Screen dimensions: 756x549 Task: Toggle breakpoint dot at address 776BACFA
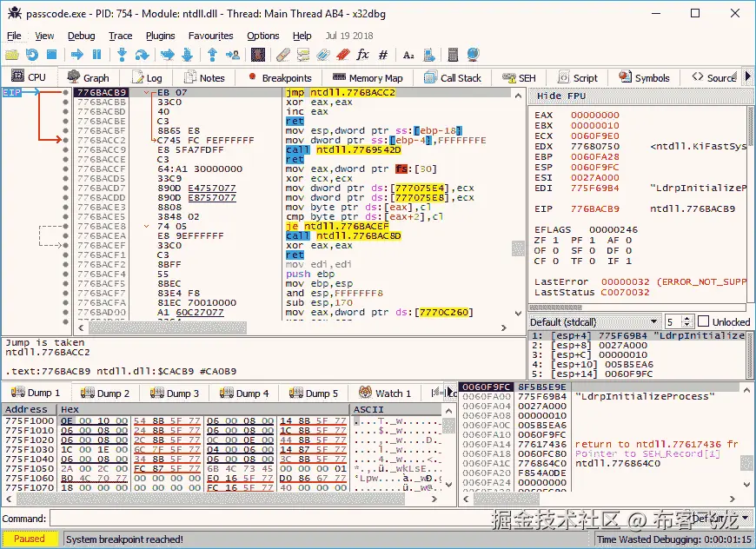pyautogui.click(x=65, y=302)
